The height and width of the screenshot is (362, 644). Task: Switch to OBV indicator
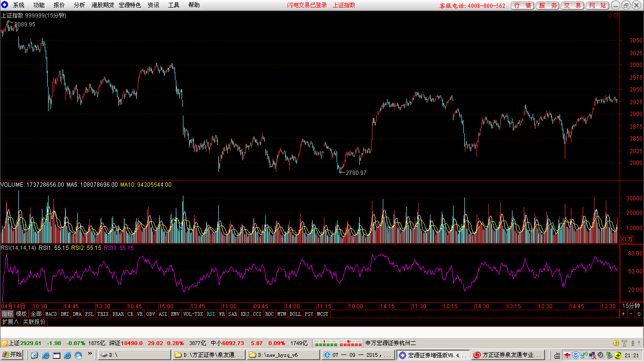pyautogui.click(x=150, y=313)
